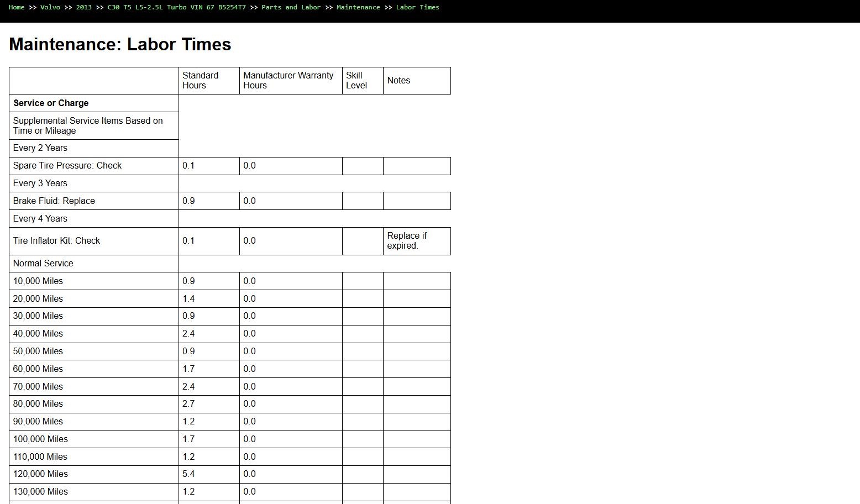Click the 2.4 standard hours for 70,000 Miles
The height and width of the screenshot is (504, 860).
click(209, 387)
